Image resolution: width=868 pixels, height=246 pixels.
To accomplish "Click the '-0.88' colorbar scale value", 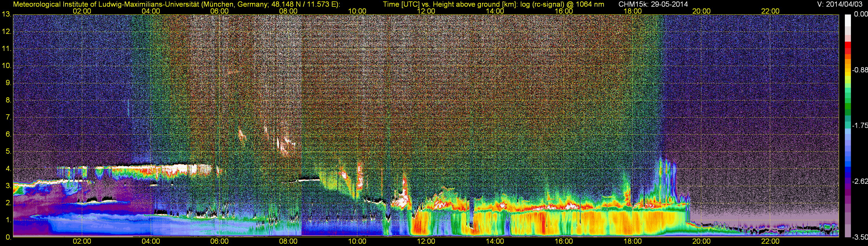I will pyautogui.click(x=860, y=70).
